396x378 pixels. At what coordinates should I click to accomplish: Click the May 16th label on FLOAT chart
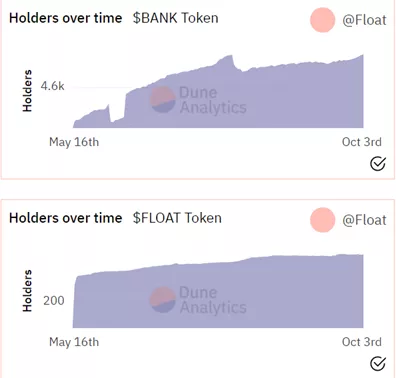[x=74, y=342]
